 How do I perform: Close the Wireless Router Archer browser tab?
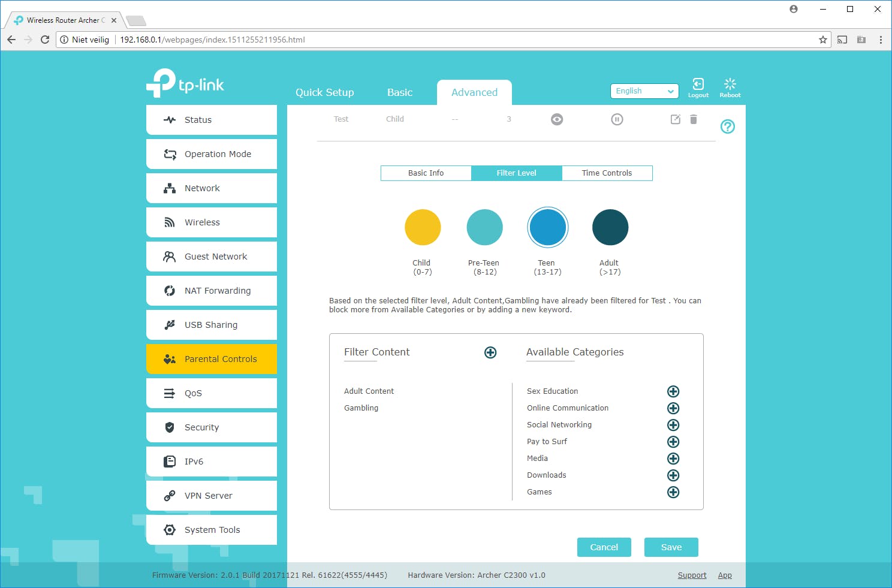coord(114,20)
